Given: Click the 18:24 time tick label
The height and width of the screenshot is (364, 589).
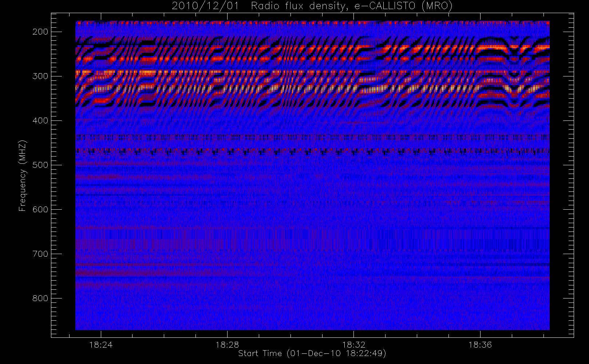Looking at the screenshot, I should [x=101, y=345].
